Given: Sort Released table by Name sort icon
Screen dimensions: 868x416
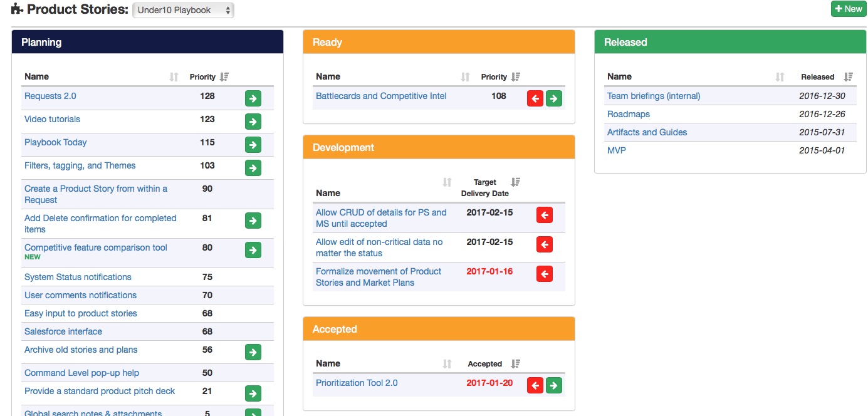Looking at the screenshot, I should (780, 77).
